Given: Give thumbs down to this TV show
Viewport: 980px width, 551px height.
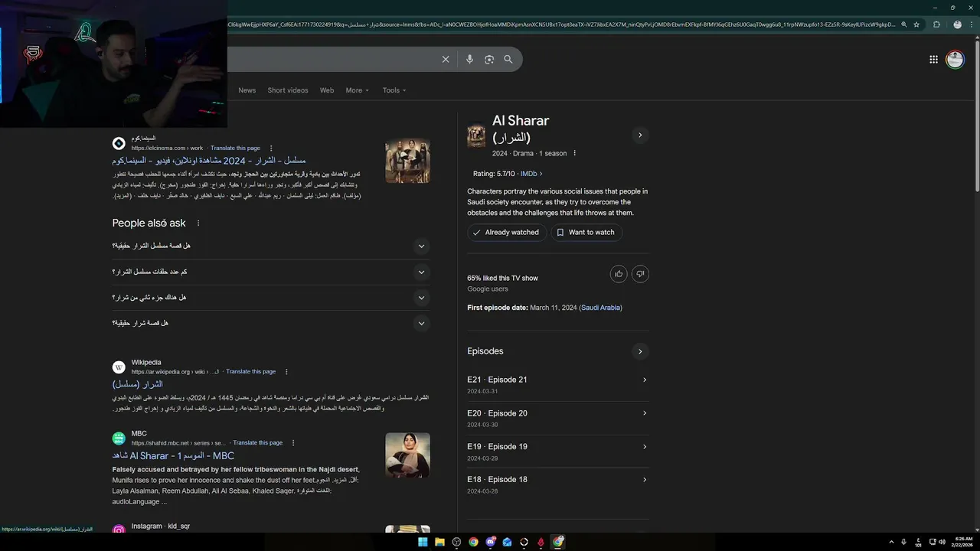Looking at the screenshot, I should pos(640,274).
